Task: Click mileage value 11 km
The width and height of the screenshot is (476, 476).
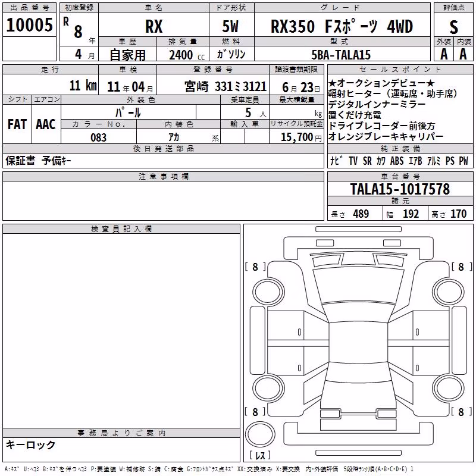Action: pyautogui.click(x=83, y=86)
